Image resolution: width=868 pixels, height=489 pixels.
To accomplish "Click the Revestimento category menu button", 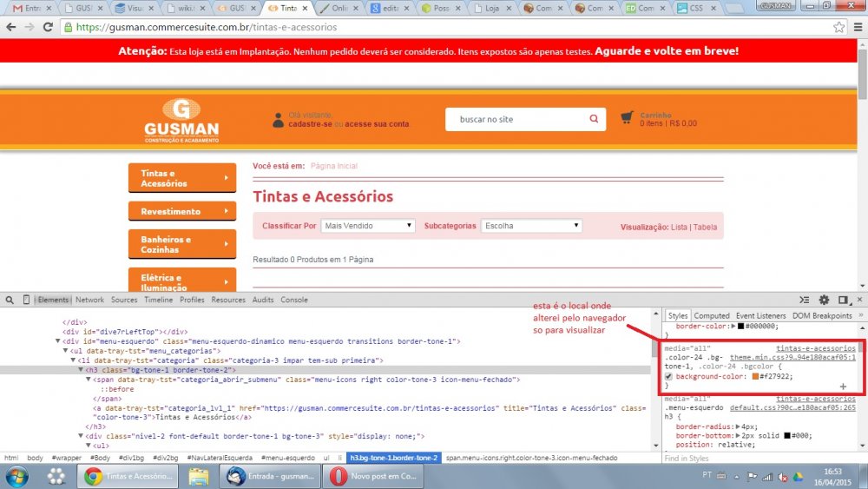I will click(x=181, y=211).
